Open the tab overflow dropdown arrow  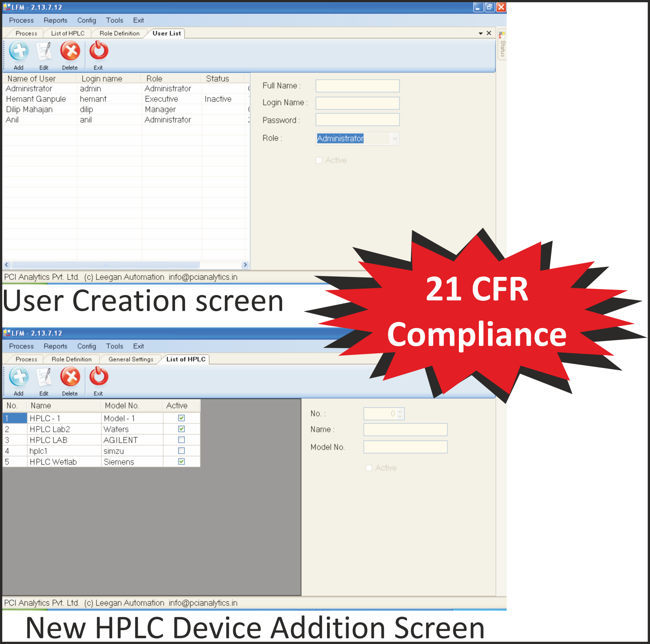481,33
